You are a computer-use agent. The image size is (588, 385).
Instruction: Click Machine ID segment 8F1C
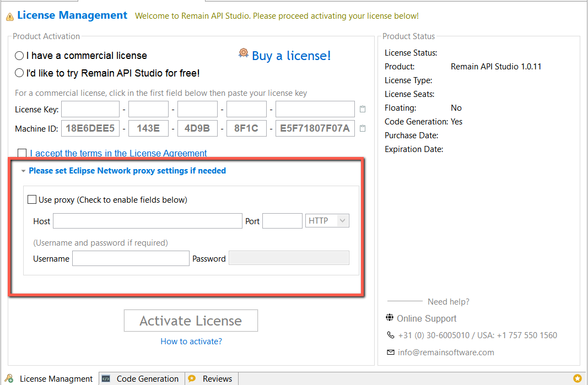tap(247, 128)
